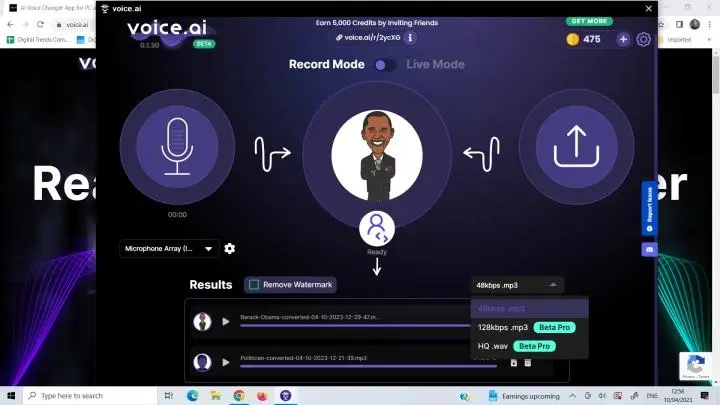The height and width of the screenshot is (405, 720).
Task: Copy the voice.ai/r/2ycXG referral link
Action: click(x=368, y=38)
